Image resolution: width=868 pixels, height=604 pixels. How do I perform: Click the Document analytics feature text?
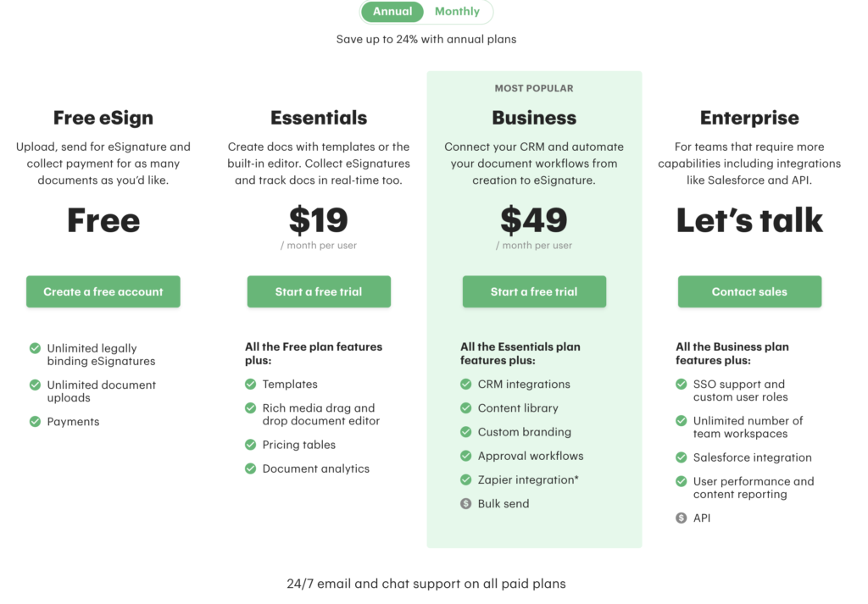coord(316,469)
